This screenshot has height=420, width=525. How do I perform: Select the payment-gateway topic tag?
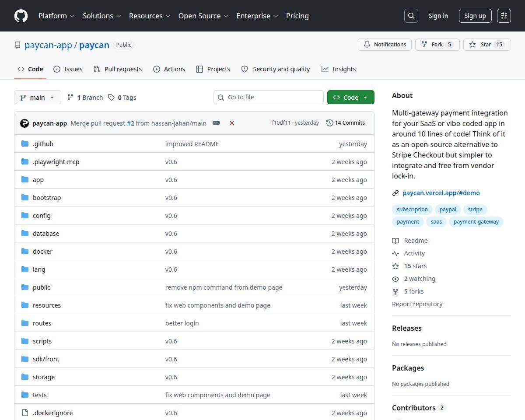pos(476,222)
